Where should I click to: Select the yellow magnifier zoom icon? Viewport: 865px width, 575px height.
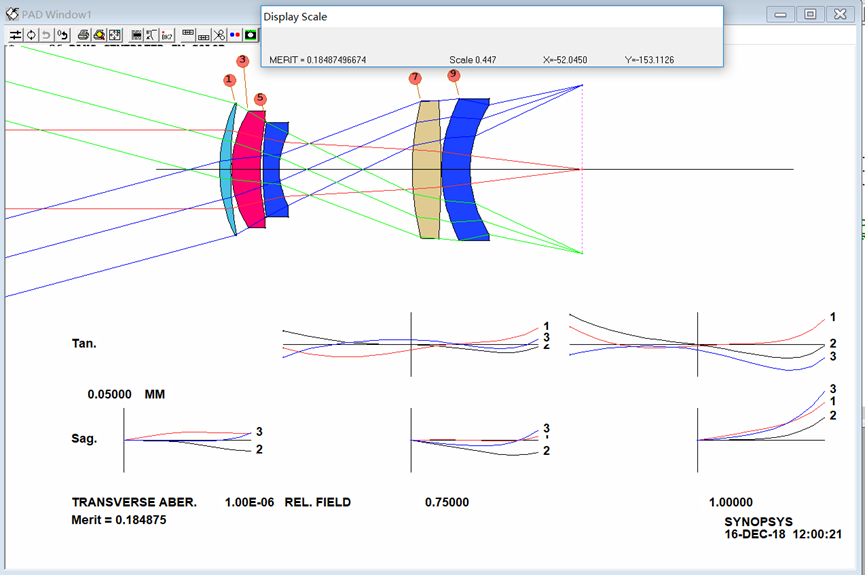[x=99, y=35]
